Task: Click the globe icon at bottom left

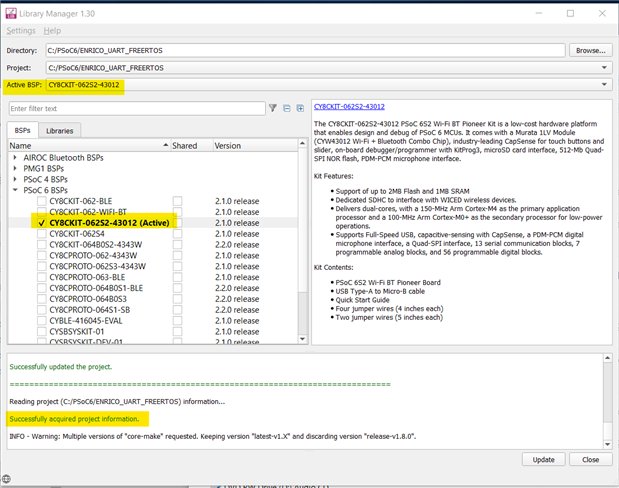Action: pyautogui.click(x=7, y=480)
